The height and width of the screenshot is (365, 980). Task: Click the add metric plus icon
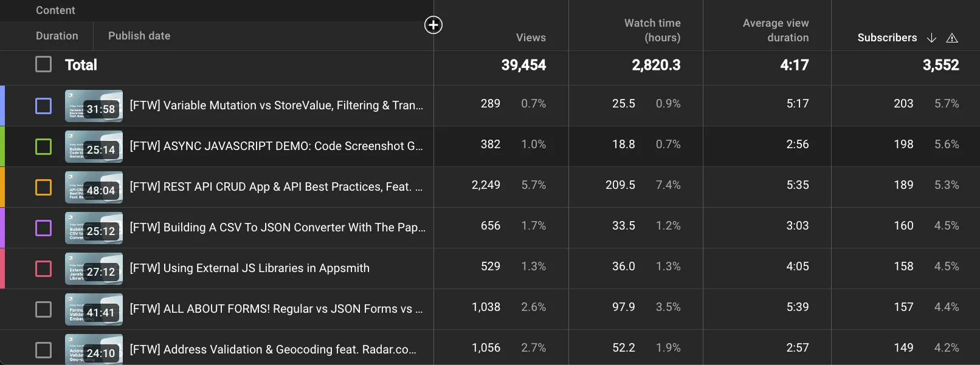tap(433, 25)
